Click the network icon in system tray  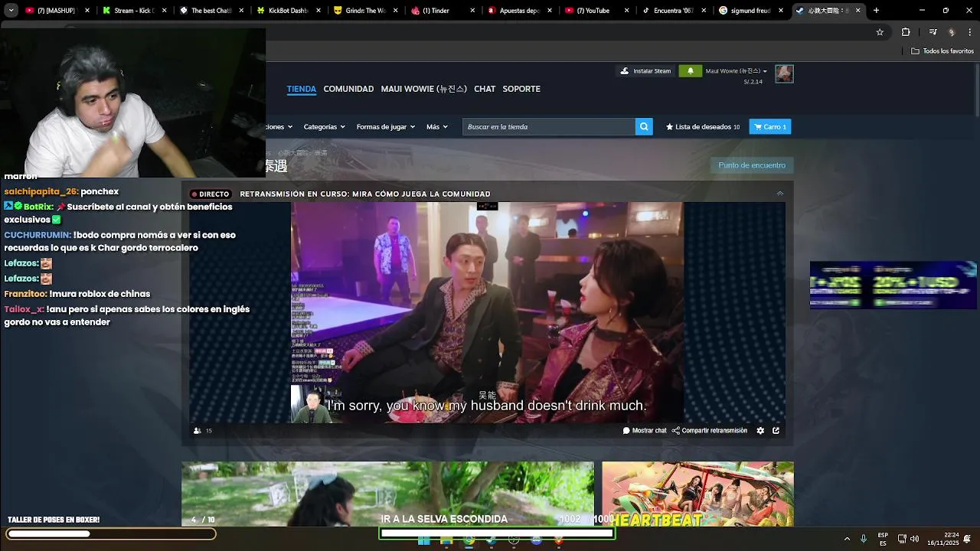click(902, 539)
